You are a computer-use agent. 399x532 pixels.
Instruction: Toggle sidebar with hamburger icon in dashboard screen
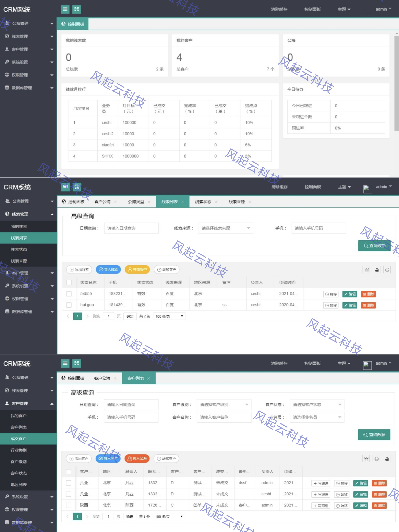65,9
